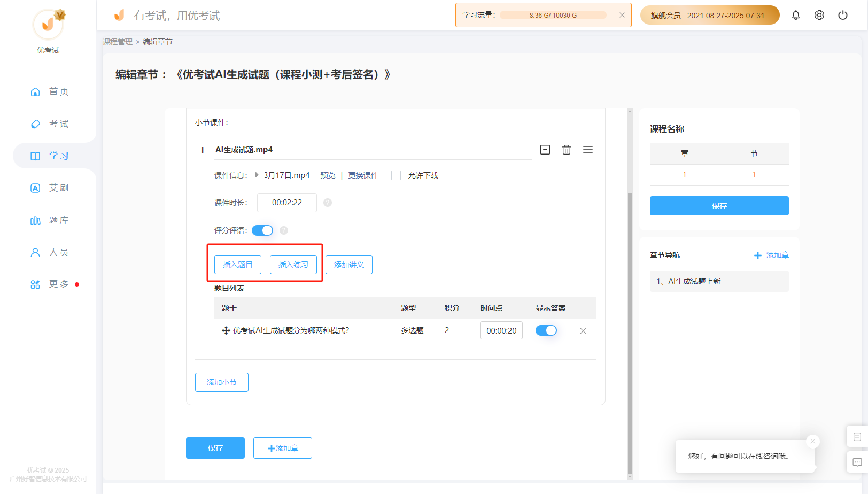This screenshot has width=868, height=494.
Task: Toggle the 评分评语 switch
Action: [x=262, y=230]
